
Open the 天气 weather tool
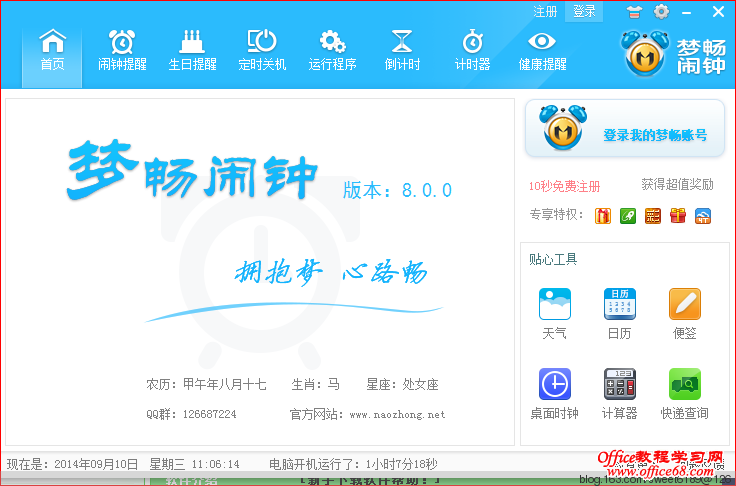tap(554, 314)
